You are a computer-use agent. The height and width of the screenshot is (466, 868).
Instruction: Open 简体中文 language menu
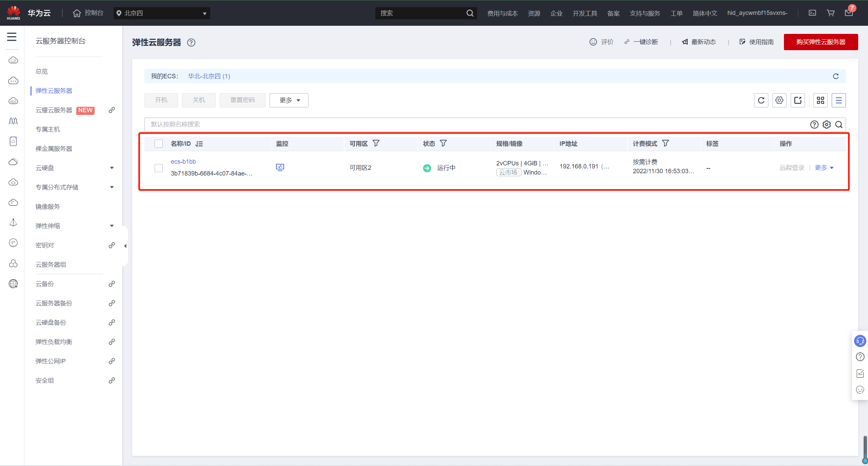click(x=705, y=13)
